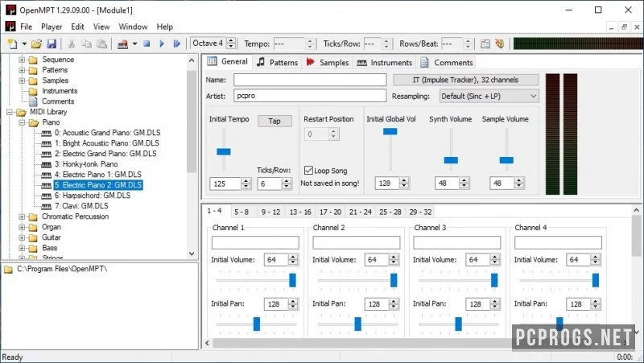644x363 pixels.
Task: Expand the Samples tree folder
Action: pos(22,80)
